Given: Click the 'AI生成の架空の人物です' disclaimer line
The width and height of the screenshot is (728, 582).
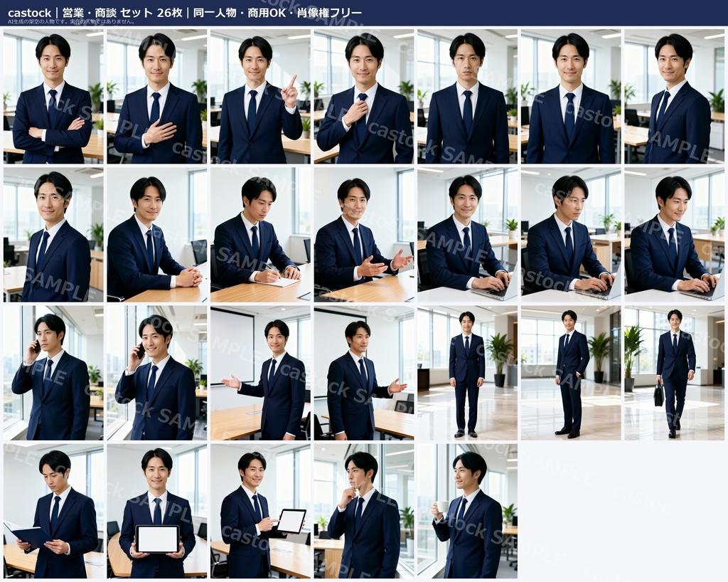Looking at the screenshot, I should 72,21.
